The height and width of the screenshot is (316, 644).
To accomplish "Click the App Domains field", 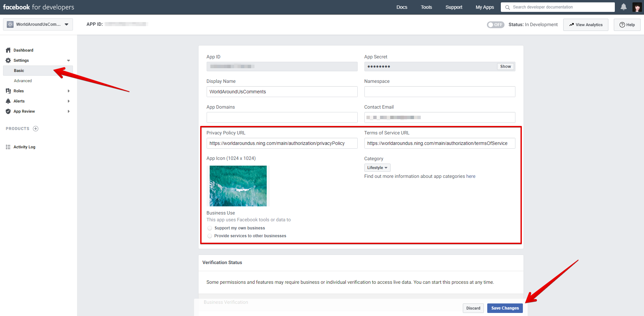I will [x=282, y=117].
